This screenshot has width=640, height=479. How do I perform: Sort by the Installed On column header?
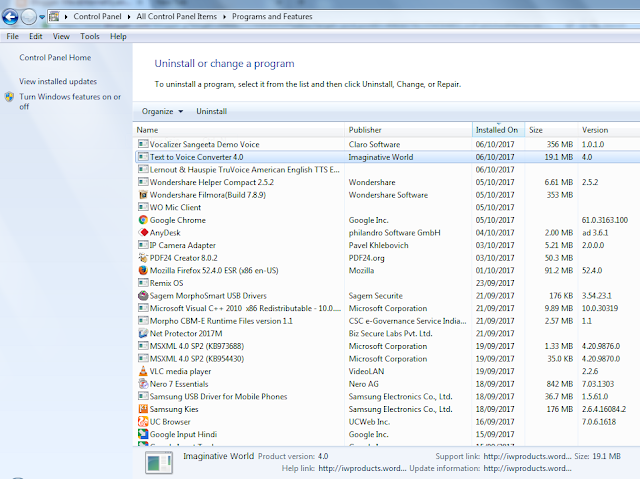498,130
